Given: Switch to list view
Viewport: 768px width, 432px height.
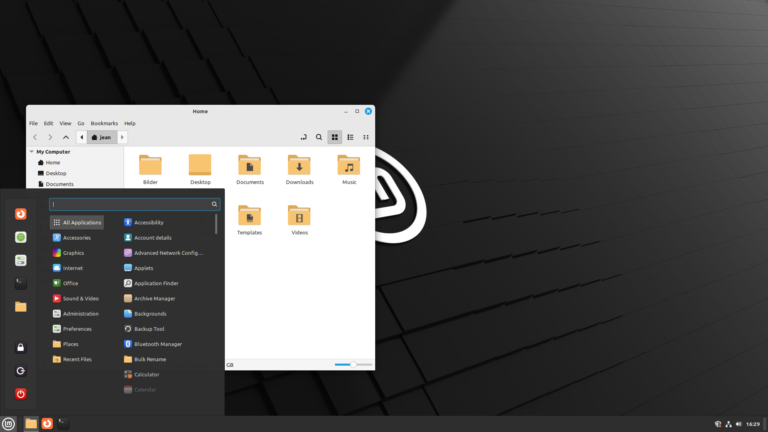Looking at the screenshot, I should [x=350, y=137].
